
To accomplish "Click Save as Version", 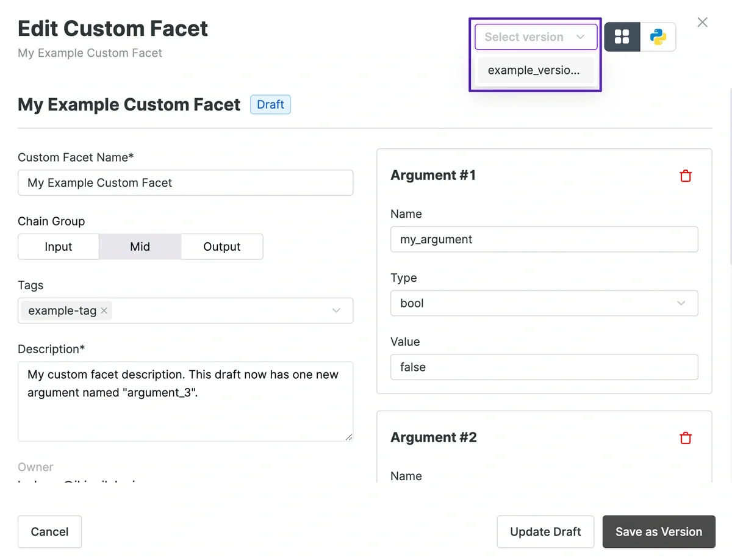I will point(659,532).
